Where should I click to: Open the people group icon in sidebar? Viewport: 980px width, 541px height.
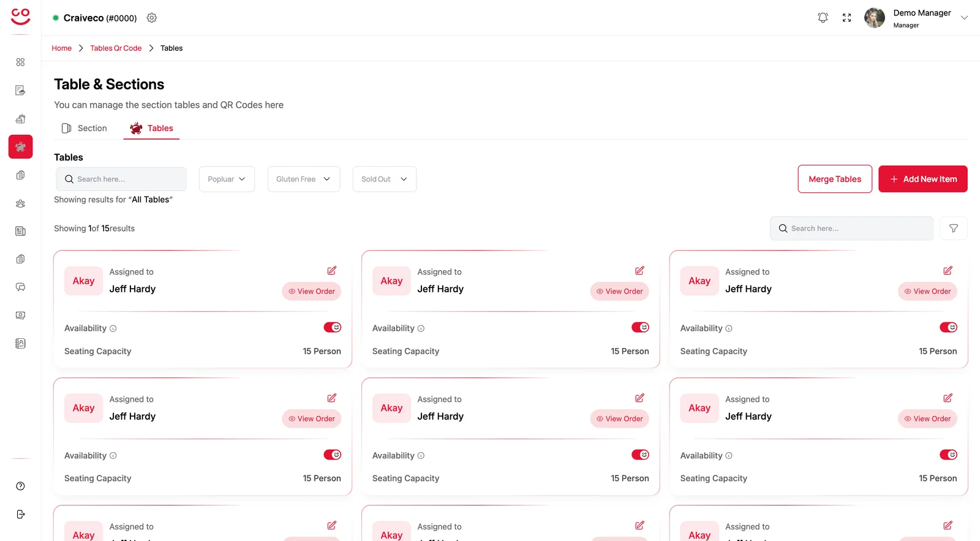coord(20,203)
